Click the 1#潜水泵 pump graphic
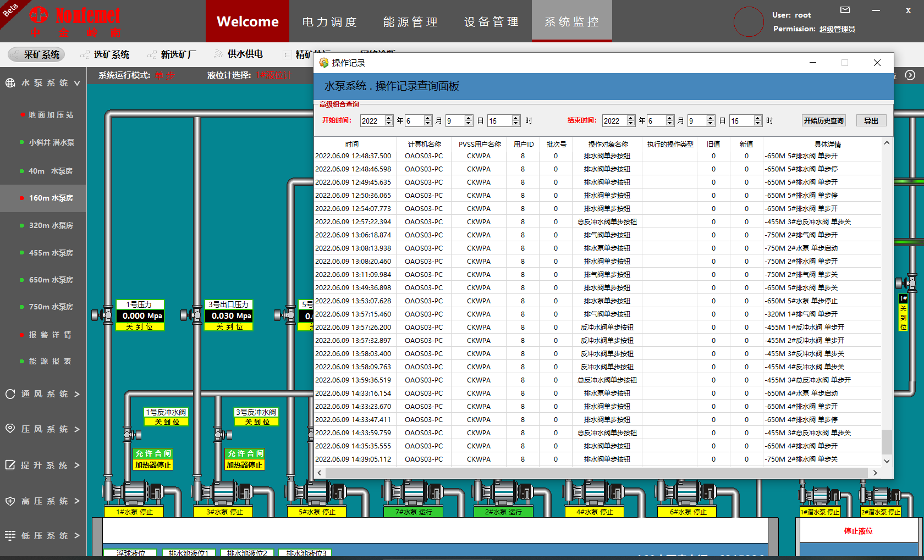Viewport: 924px width, 560px height. 820,496
